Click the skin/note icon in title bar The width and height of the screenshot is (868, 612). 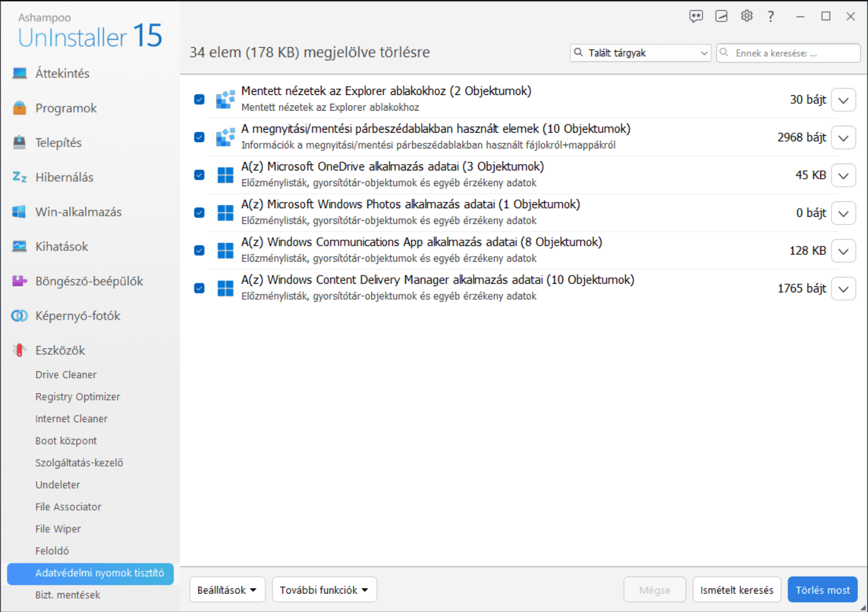[x=721, y=16]
